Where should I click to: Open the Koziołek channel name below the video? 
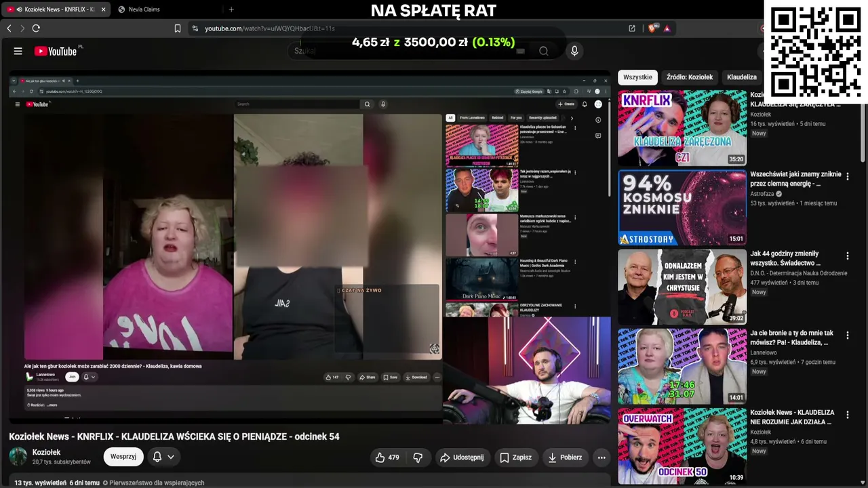click(47, 452)
